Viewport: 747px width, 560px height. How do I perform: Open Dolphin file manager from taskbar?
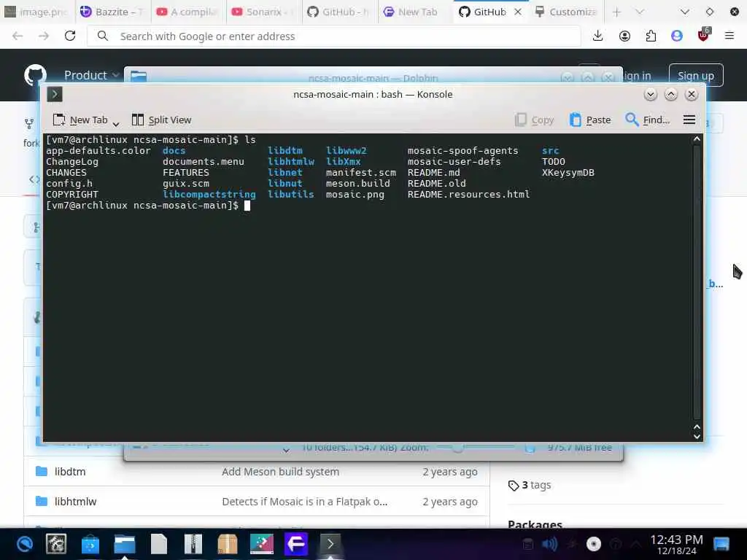125,544
